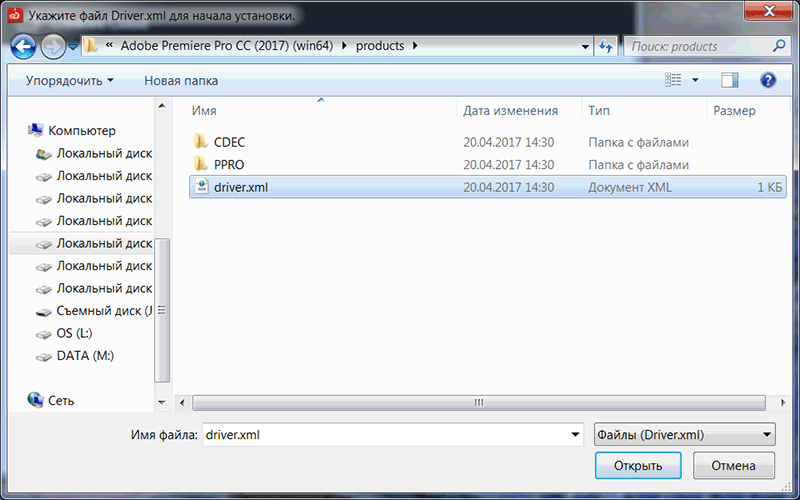Change view with the view mode icon

(x=673, y=80)
